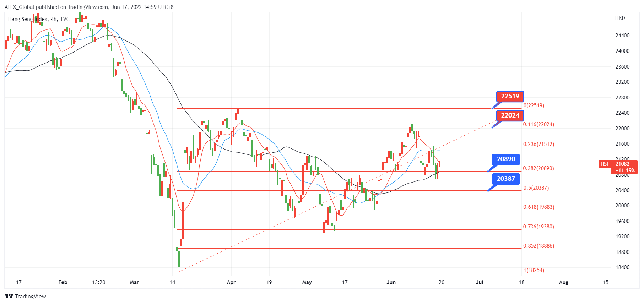Select 18400 on the price axis

(622, 267)
